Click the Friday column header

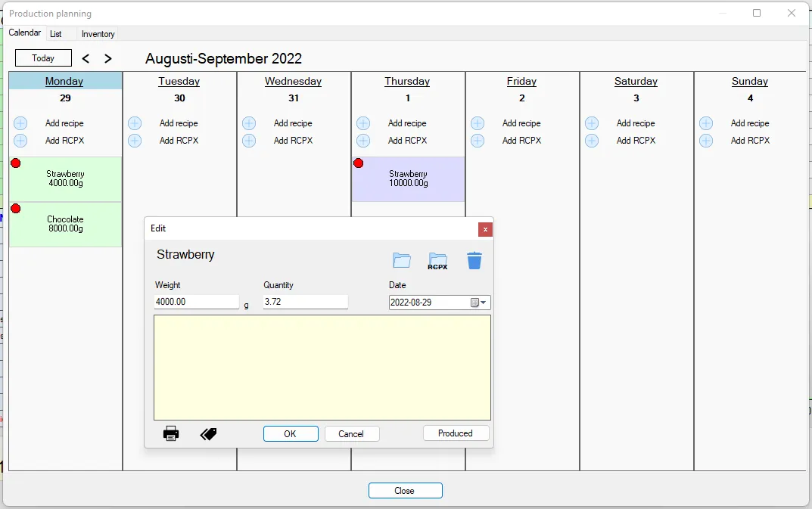[x=521, y=81]
